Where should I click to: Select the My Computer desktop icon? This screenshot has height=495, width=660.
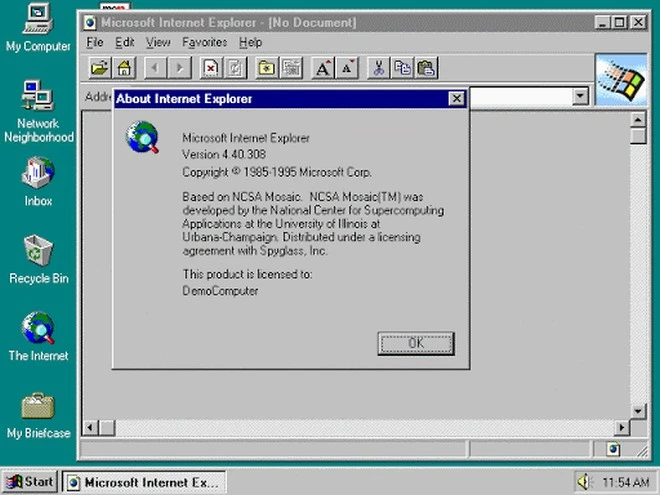click(x=38, y=28)
